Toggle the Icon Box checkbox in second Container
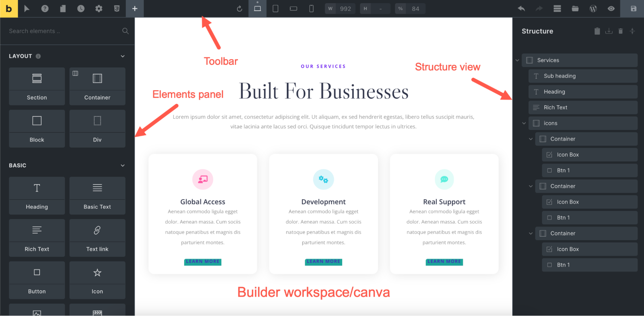Viewport: 644px width, 316px height. click(549, 202)
